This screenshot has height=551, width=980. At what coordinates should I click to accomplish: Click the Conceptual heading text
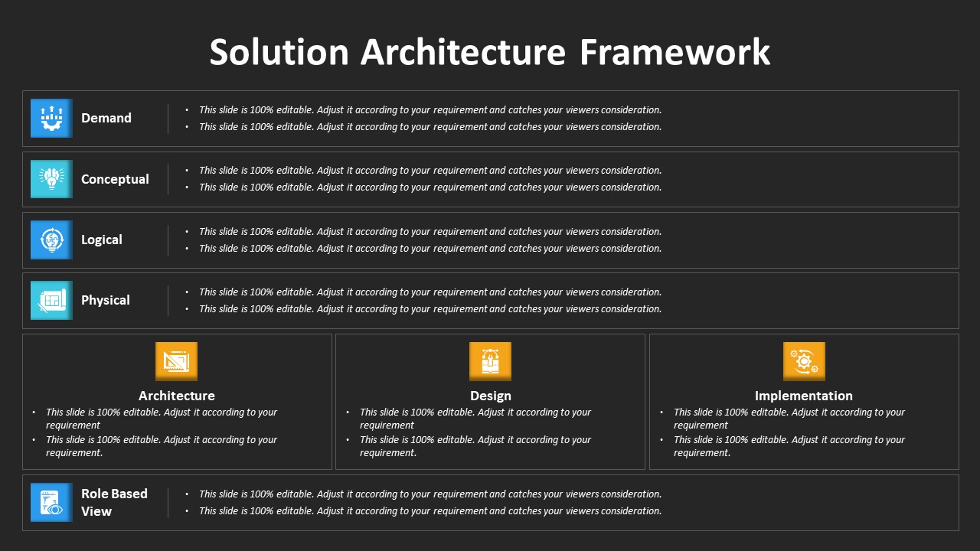coord(115,179)
